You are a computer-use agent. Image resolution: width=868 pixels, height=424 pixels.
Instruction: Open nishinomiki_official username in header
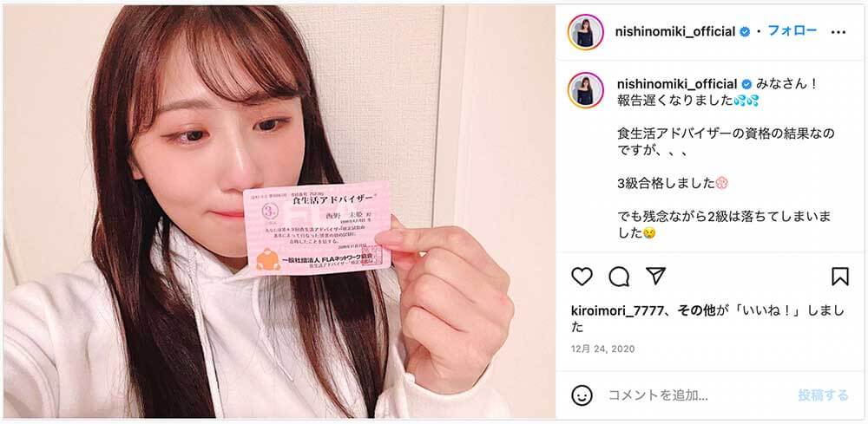tap(674, 31)
